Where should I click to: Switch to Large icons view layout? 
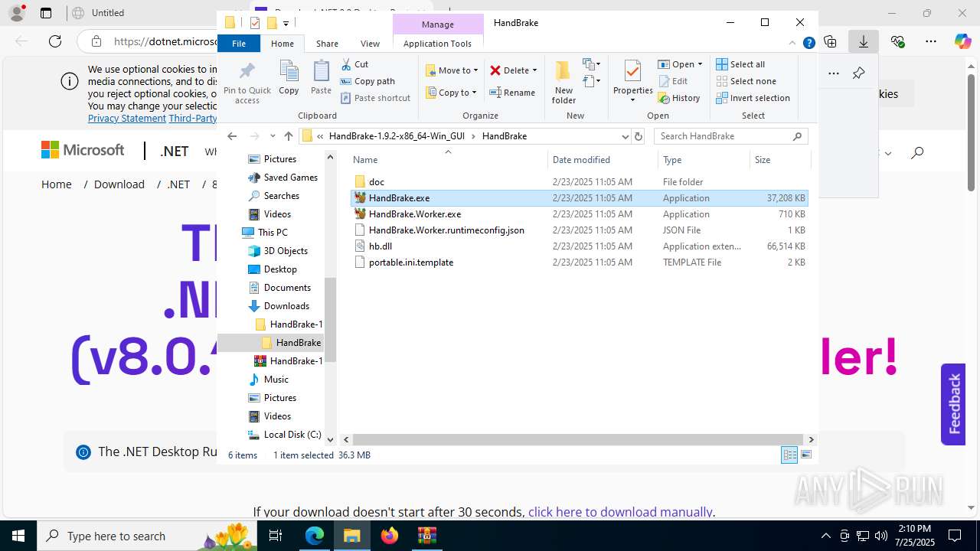pos(805,455)
